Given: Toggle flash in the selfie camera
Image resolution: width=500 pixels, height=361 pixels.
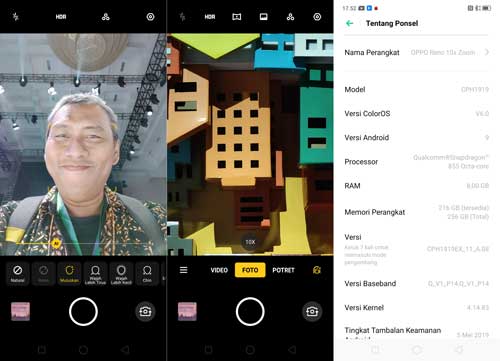Looking at the screenshot, I should pos(16,17).
